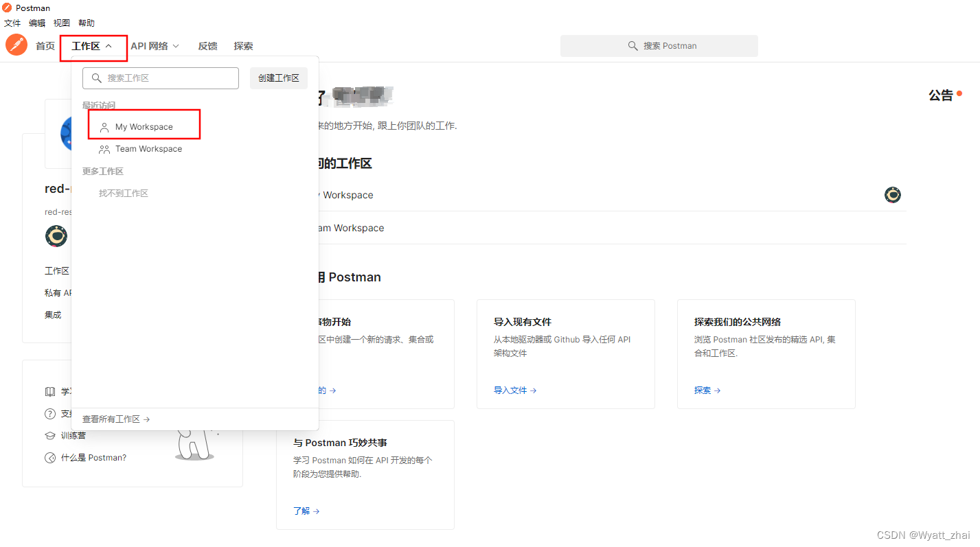Click the 导入现有文件 card title
The image size is (980, 547).
[x=523, y=322]
